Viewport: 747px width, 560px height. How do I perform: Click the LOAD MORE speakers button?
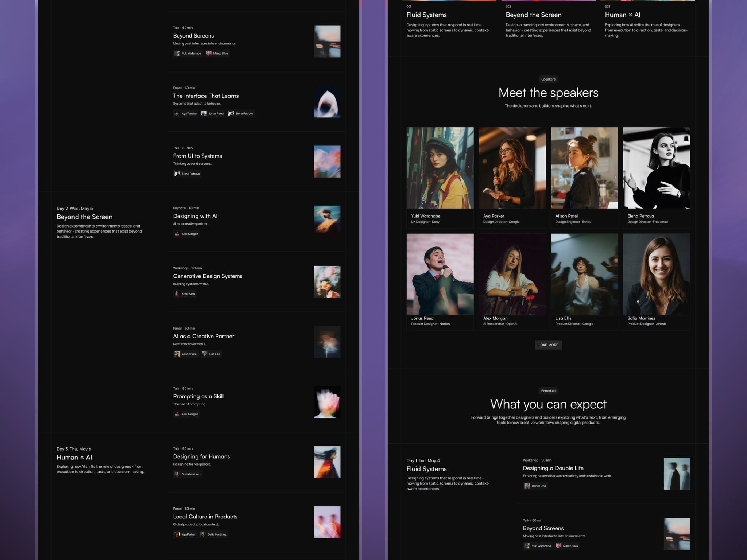click(x=548, y=345)
